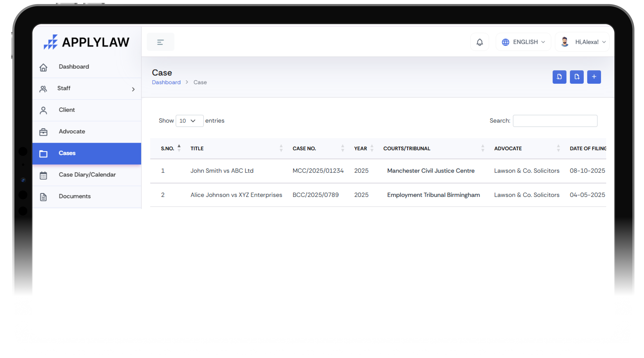
Task: Click the plus button to add case
Action: (x=594, y=77)
